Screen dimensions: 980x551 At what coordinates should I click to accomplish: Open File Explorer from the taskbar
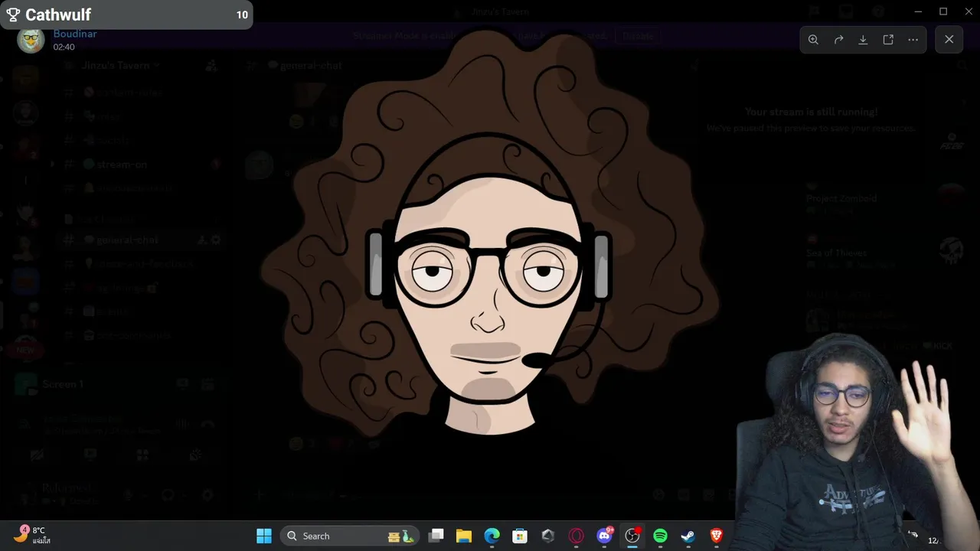pyautogui.click(x=464, y=536)
